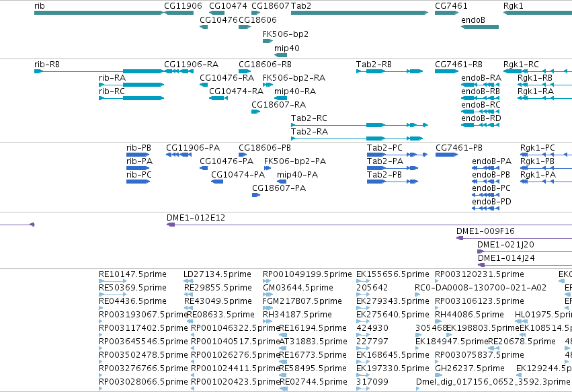Click protein FK506-bp2-PA

[295, 161]
